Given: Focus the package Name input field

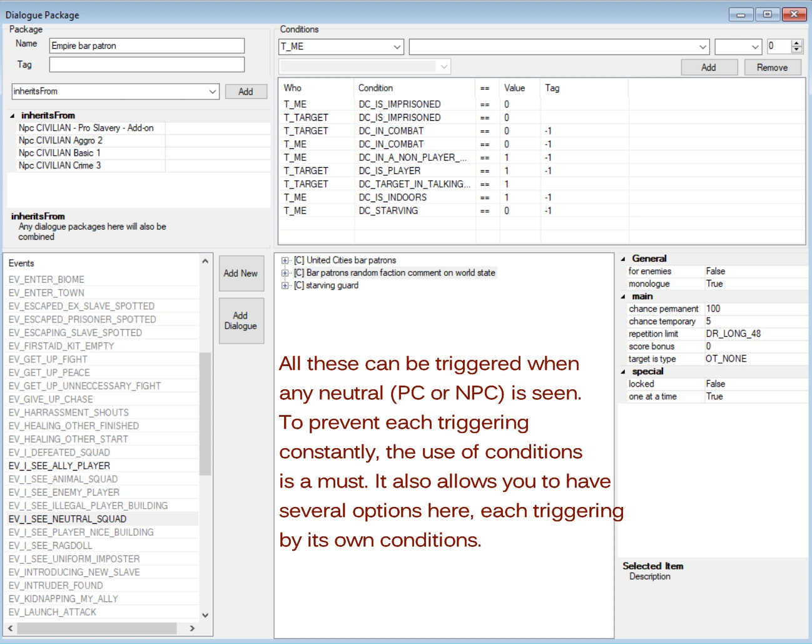Looking at the screenshot, I should coord(147,46).
